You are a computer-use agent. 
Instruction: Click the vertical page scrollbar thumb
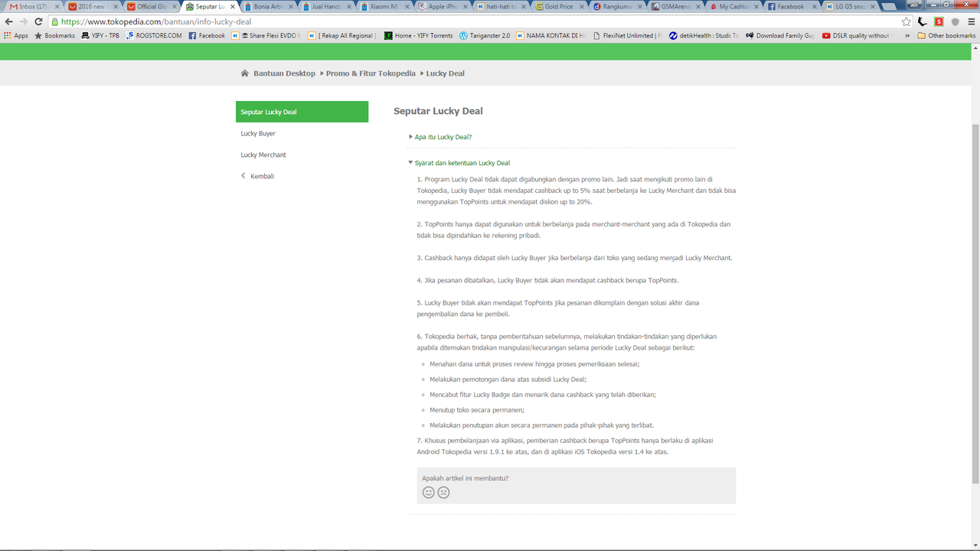(x=975, y=302)
